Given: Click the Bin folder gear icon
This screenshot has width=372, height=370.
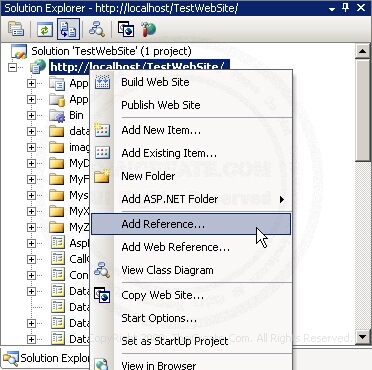Looking at the screenshot, I should (x=57, y=115).
